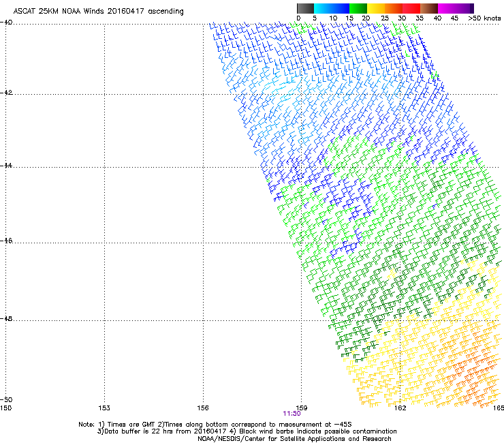Click the '159' longitude axis label
This screenshot has width=504, height=443.
302,408
